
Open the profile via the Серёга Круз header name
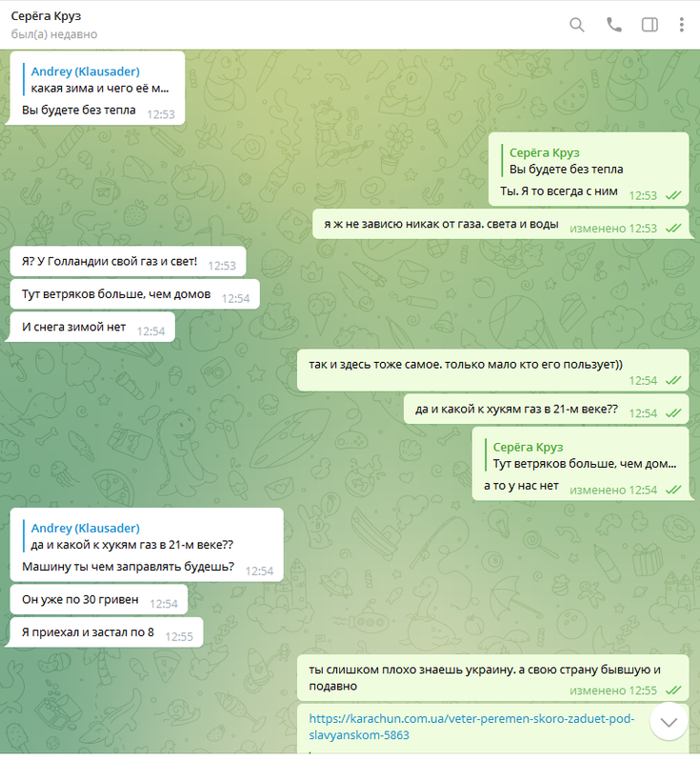(x=46, y=16)
